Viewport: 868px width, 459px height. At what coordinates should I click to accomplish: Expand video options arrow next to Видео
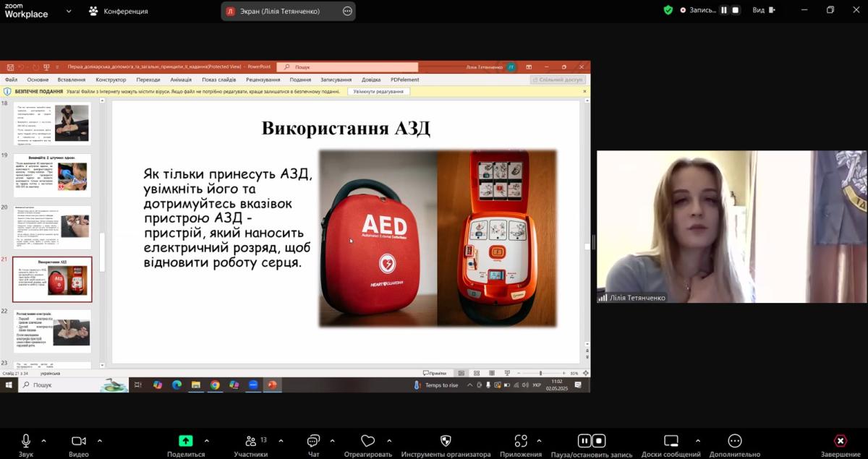(x=100, y=439)
